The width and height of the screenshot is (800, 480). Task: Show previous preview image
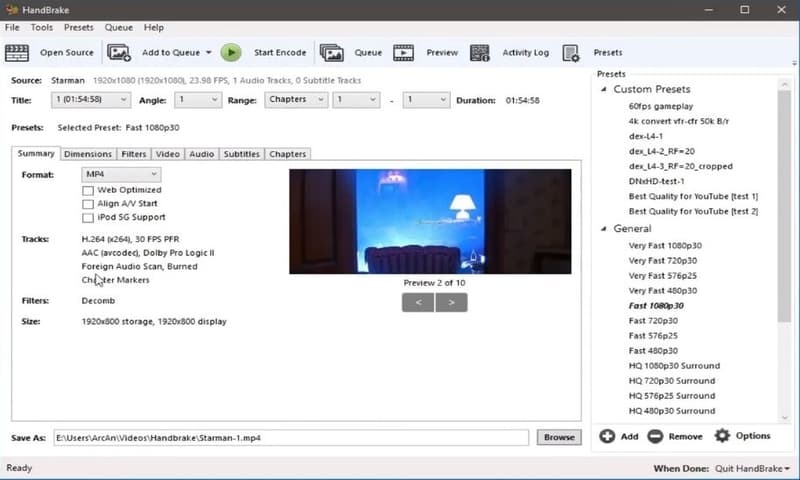point(418,302)
